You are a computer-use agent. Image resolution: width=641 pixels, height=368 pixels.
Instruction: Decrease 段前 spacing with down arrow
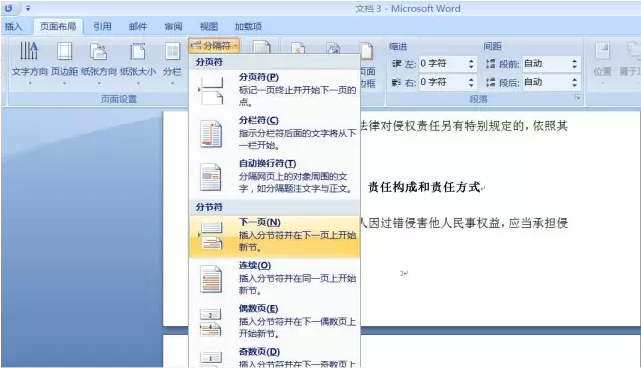(x=574, y=67)
